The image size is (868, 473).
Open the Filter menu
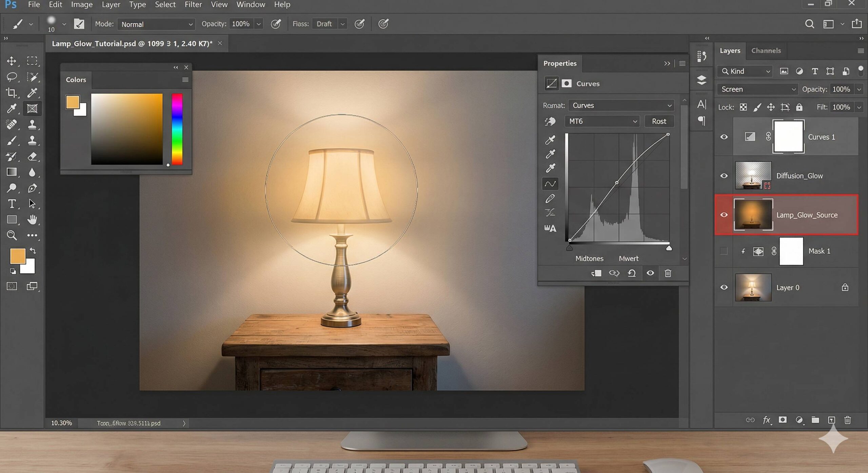pos(193,5)
